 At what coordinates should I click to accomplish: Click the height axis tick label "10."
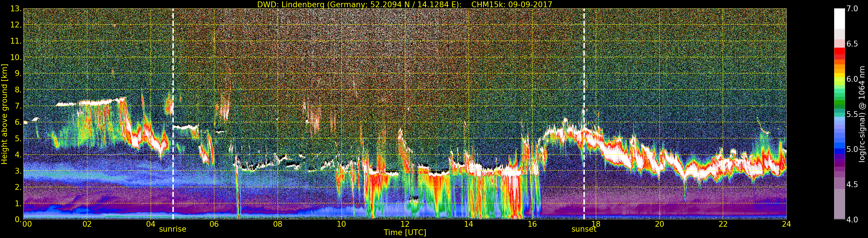tap(16, 57)
